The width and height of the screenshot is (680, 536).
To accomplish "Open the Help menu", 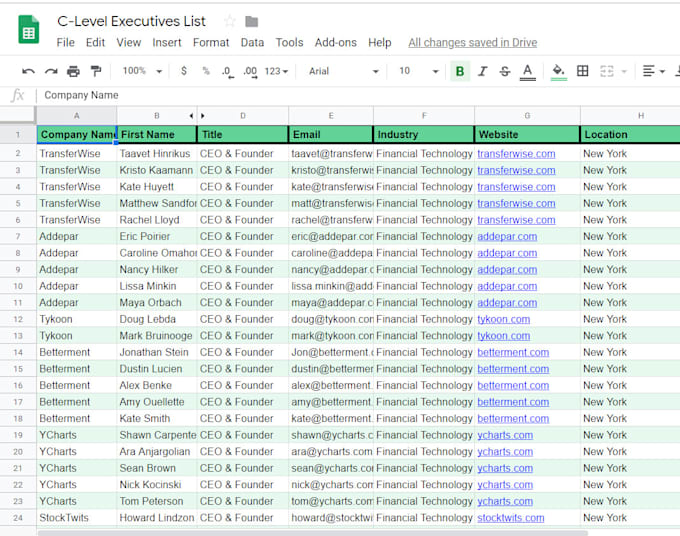I will [x=379, y=42].
